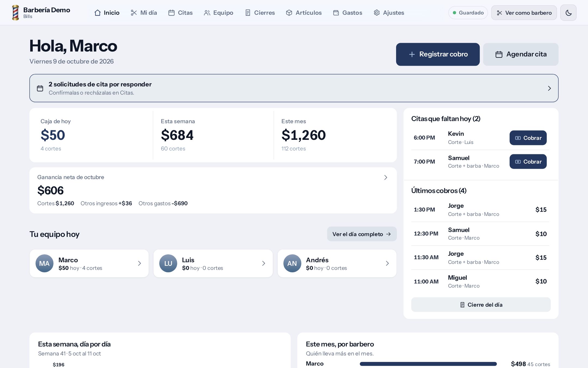Click the calendar icon beside Citas in navbar
Screen dimensions: 588x368
[171, 13]
